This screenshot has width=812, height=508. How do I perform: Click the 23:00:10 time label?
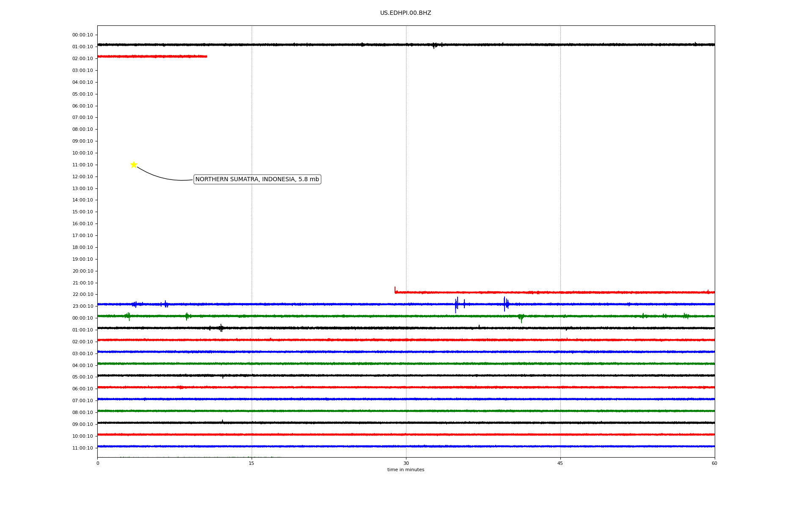tap(82, 306)
